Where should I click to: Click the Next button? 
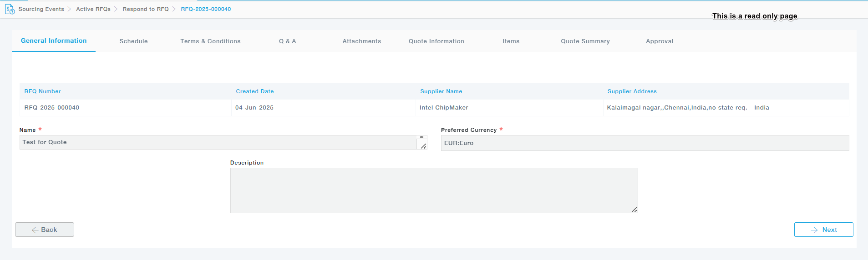[x=823, y=230]
